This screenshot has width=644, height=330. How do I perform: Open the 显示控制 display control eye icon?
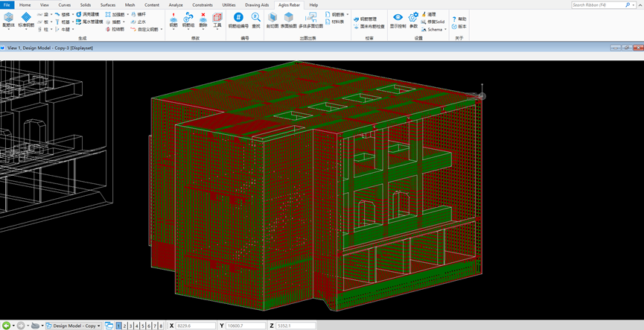(x=398, y=19)
